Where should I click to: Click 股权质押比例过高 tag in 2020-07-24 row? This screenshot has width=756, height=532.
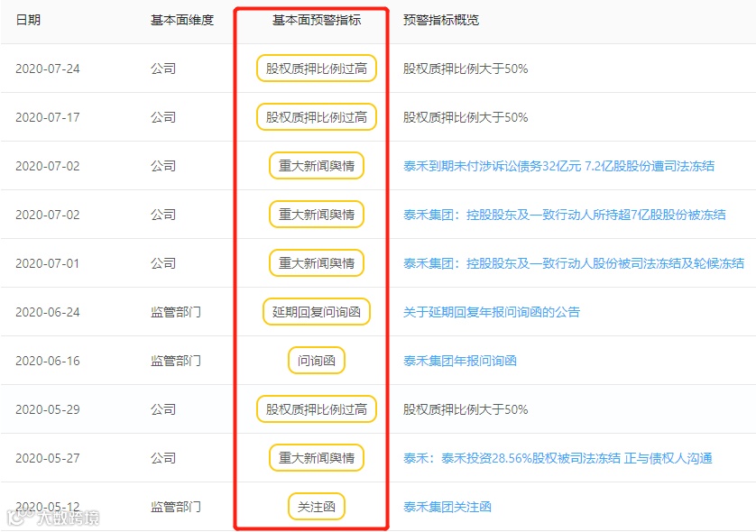(x=317, y=69)
